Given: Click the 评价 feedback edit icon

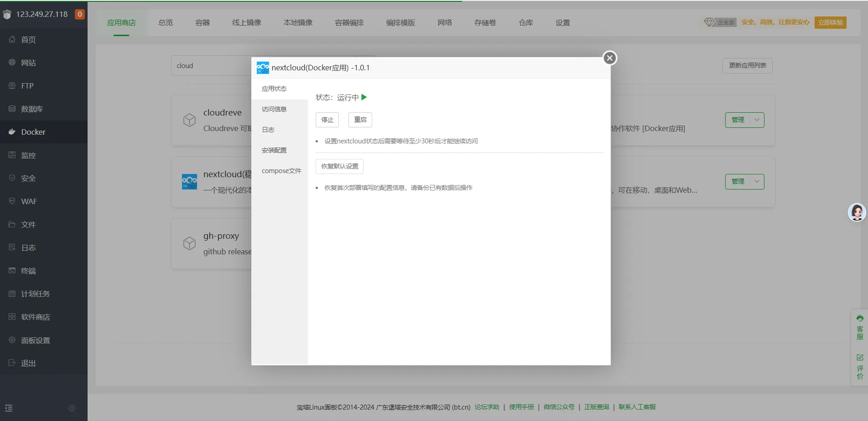Looking at the screenshot, I should pos(860,357).
